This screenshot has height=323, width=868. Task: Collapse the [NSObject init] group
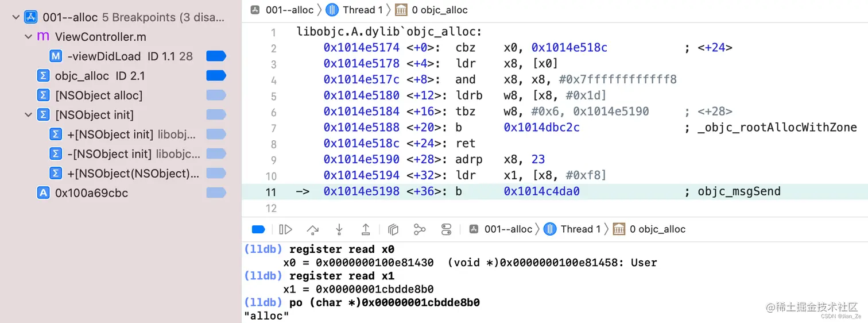(28, 115)
